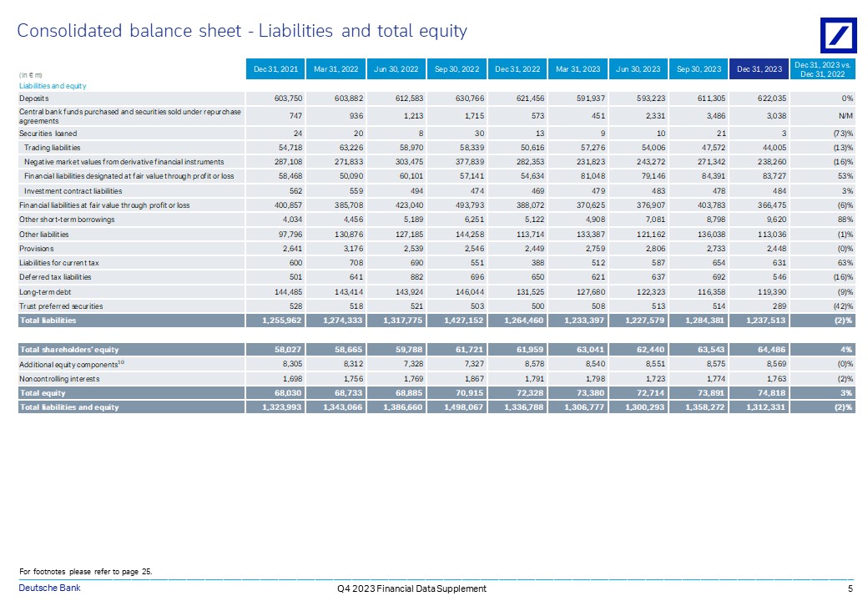The width and height of the screenshot is (868, 601).
Task: Click the Long-term debt row label
Action: [x=45, y=292]
